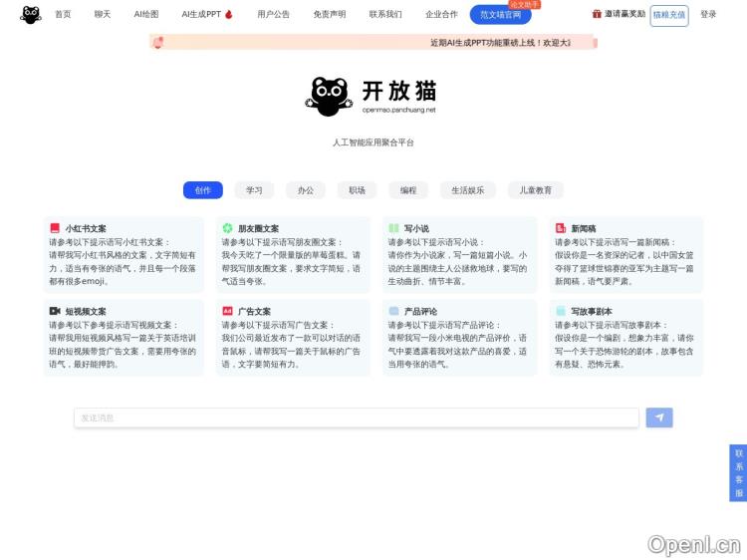The image size is (747, 560).
Task: Click the 短视频文案 card title
Action: click(x=86, y=311)
